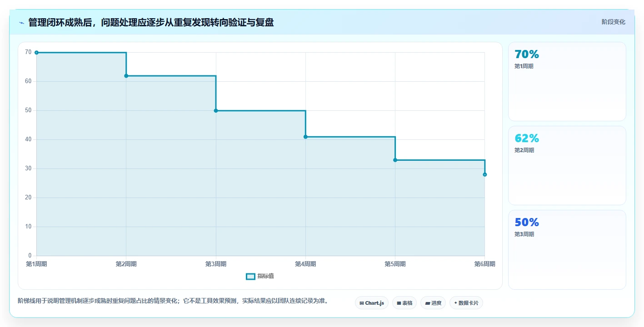
Task: Click the footnote text starting 阶梯线用于说明
Action: [173, 301]
